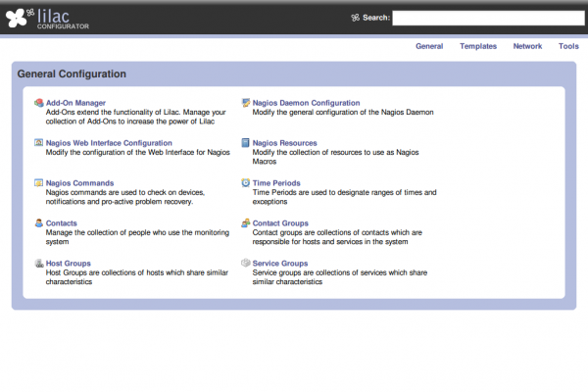Go to Nagios Daemon Configuration
The height and width of the screenshot is (392, 588).
point(306,103)
